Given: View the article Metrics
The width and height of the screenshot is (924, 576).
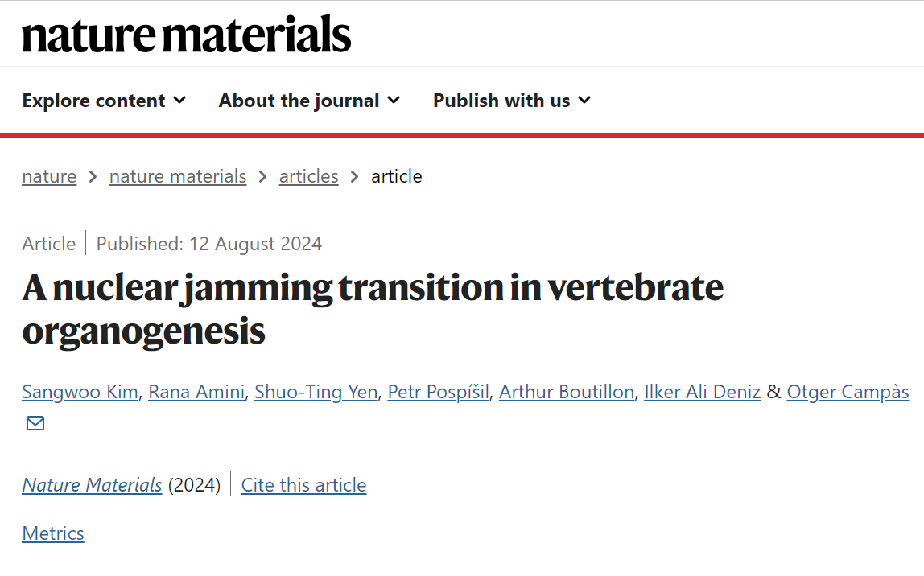Looking at the screenshot, I should tap(53, 533).
